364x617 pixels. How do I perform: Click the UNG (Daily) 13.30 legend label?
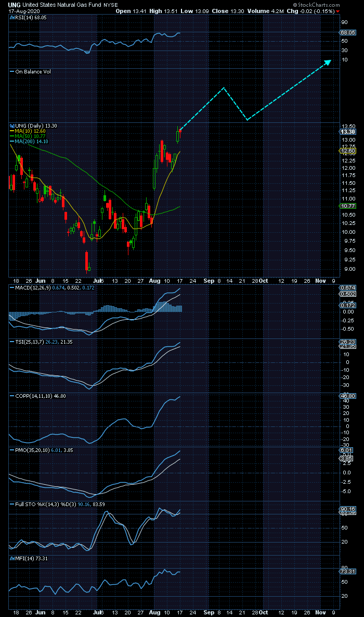pos(36,126)
